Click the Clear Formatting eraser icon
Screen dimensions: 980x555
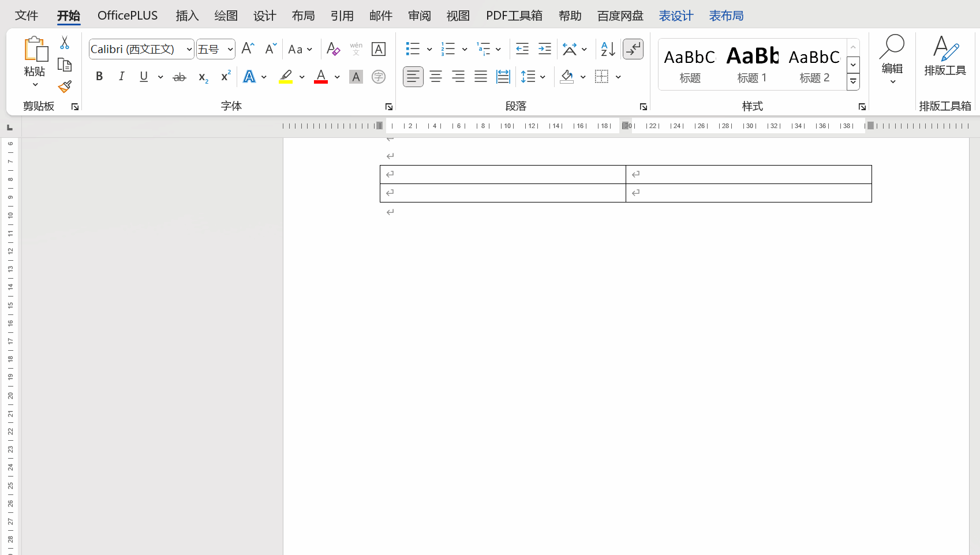point(333,49)
